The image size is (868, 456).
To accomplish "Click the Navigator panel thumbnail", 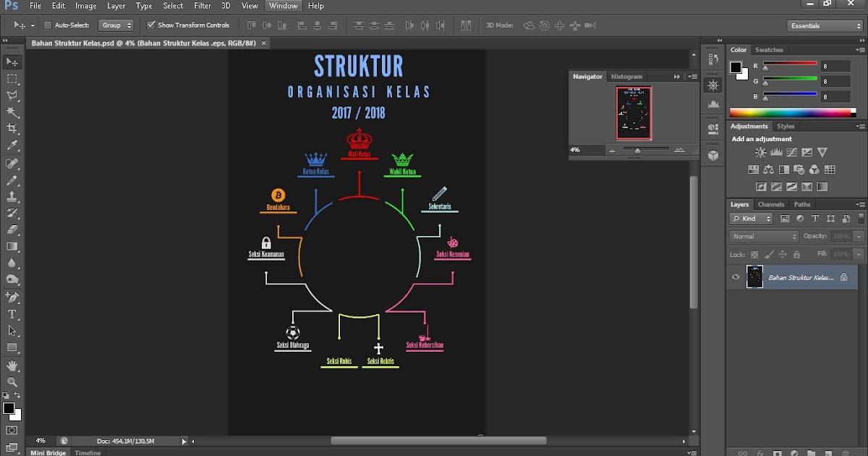I will click(x=633, y=112).
